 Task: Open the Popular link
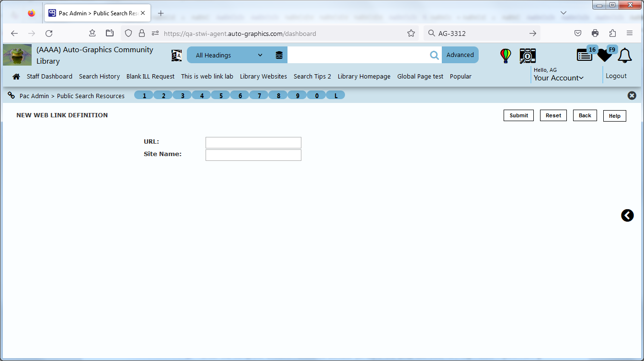coord(460,77)
